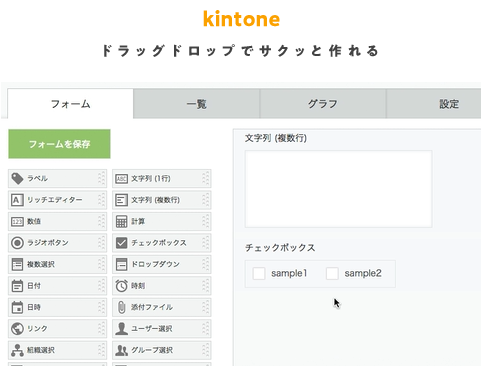Screen dimensions: 495x377
Task: Click the ユーザー選択 person icon
Action: (121, 329)
